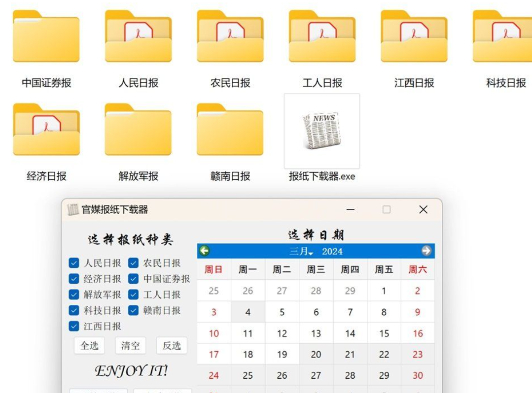
Task: Uncheck the 人民日报 checkbox
Action: tap(73, 263)
